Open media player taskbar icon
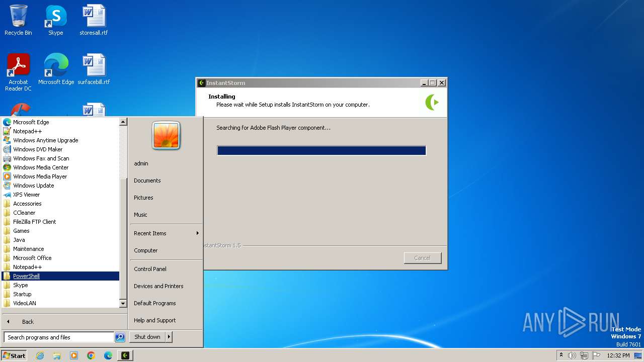This screenshot has height=362, width=644. coord(74,355)
